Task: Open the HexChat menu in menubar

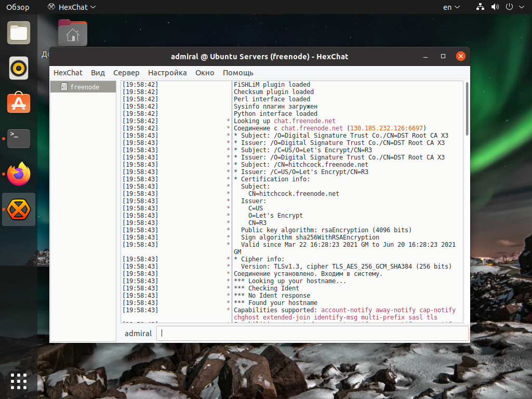Action: tap(68, 73)
